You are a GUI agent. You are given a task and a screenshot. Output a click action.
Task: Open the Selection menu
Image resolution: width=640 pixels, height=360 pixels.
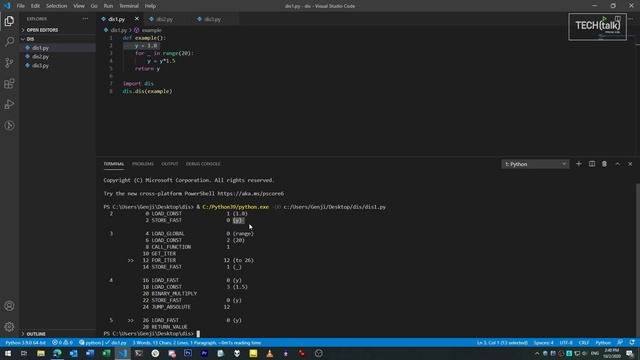click(56, 6)
